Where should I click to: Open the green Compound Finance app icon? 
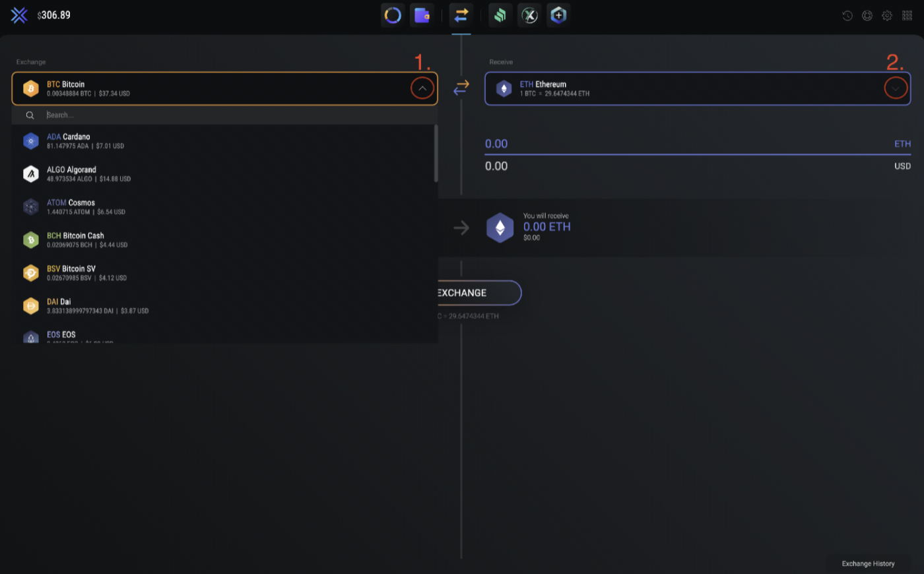pyautogui.click(x=500, y=15)
